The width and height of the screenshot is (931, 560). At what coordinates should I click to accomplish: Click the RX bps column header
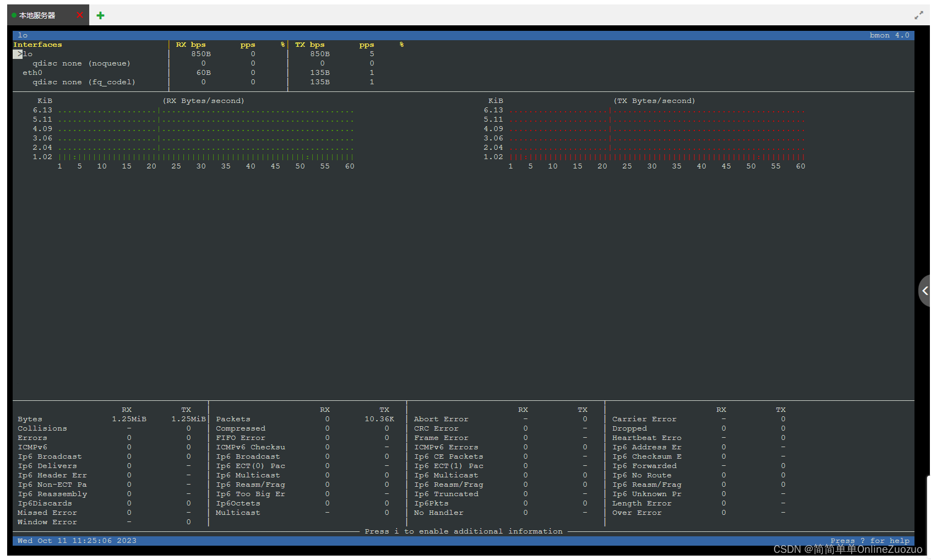click(190, 45)
